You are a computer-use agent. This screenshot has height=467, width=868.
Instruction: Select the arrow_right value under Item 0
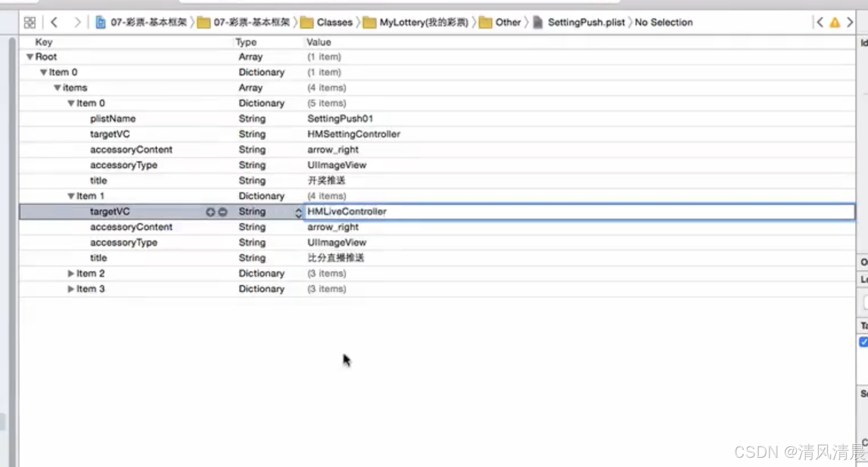point(333,149)
